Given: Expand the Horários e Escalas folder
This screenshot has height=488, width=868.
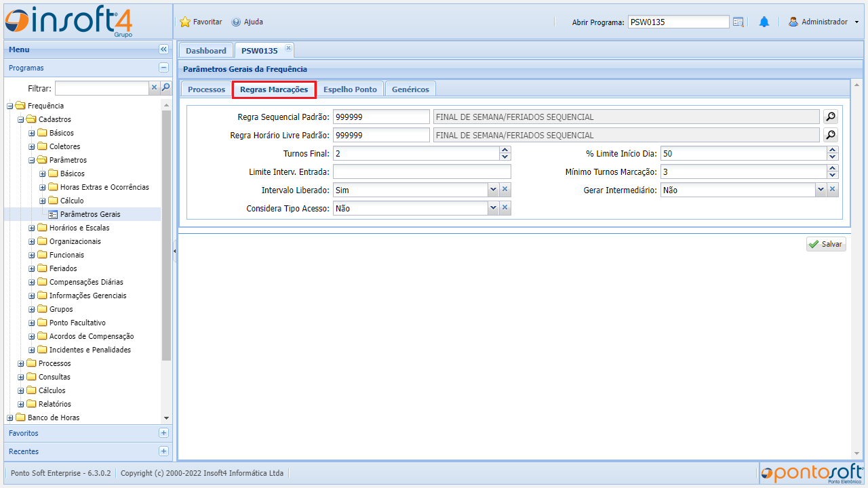Looking at the screenshot, I should point(32,228).
